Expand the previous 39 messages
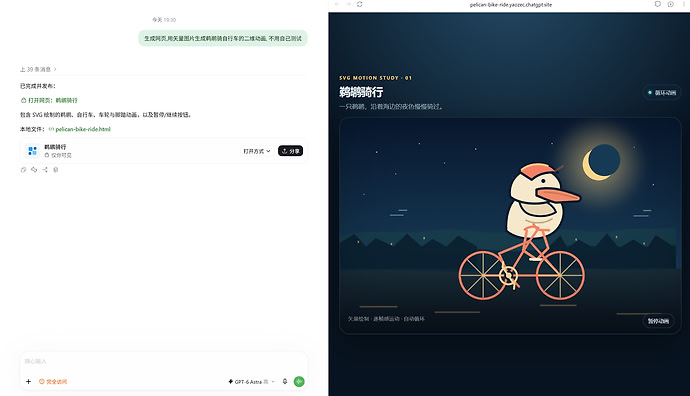Image resolution: width=690 pixels, height=396 pixels. [x=38, y=70]
